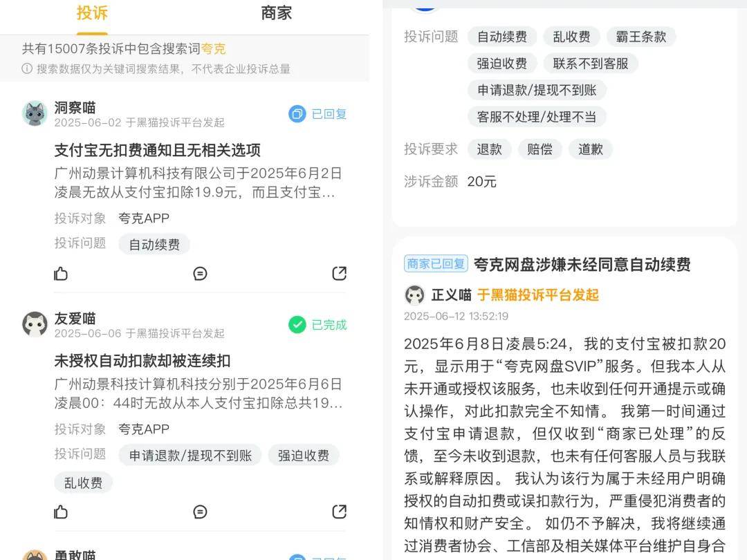This screenshot has height=560, width=747.
Task: Open comments on 洞察喵 complaint post
Action: tap(200, 273)
